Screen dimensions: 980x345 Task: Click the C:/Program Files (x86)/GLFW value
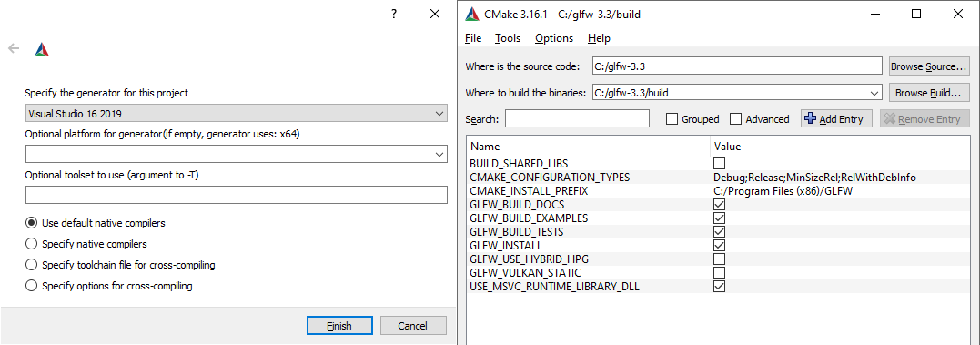(x=783, y=191)
